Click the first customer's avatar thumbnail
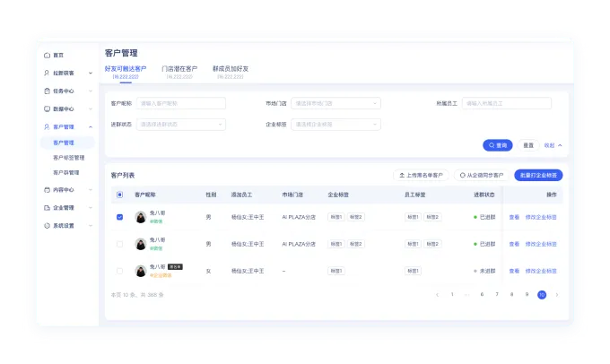The width and height of the screenshot is (610, 364). pos(141,217)
